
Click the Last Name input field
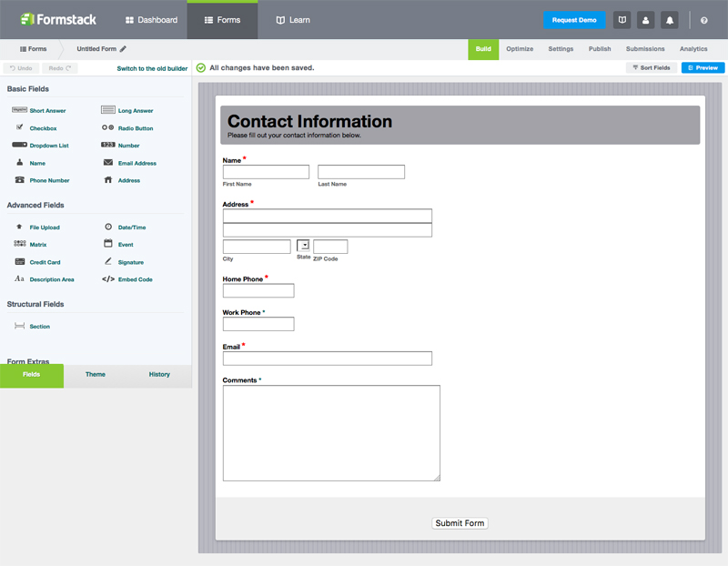(x=361, y=172)
